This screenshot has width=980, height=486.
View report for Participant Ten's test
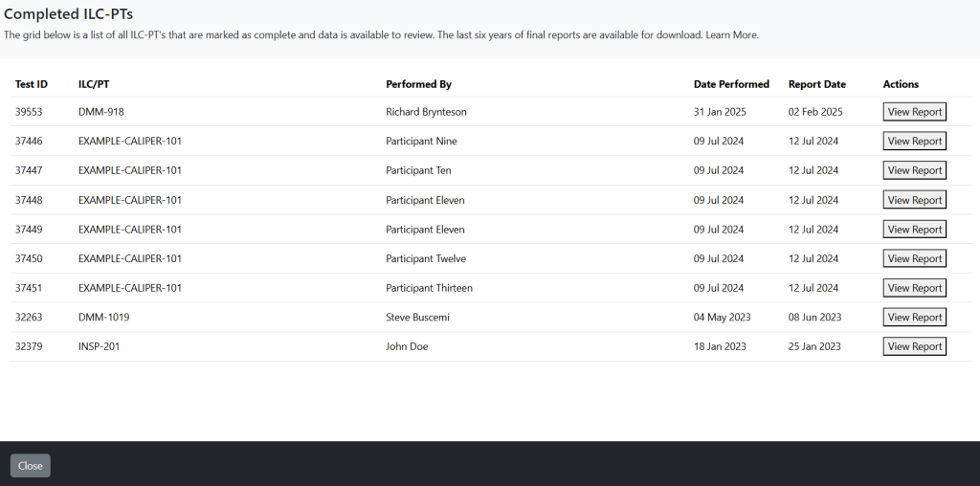[x=914, y=170]
